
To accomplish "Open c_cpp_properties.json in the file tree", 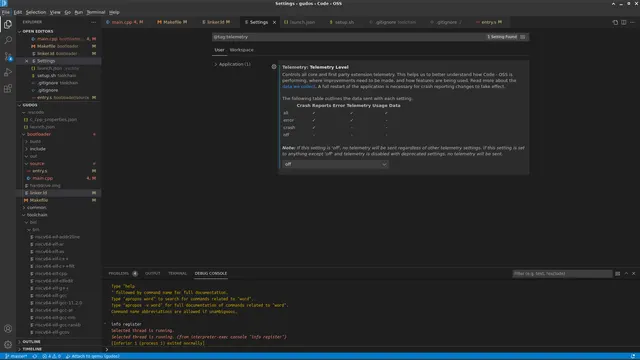I will 53,120.
